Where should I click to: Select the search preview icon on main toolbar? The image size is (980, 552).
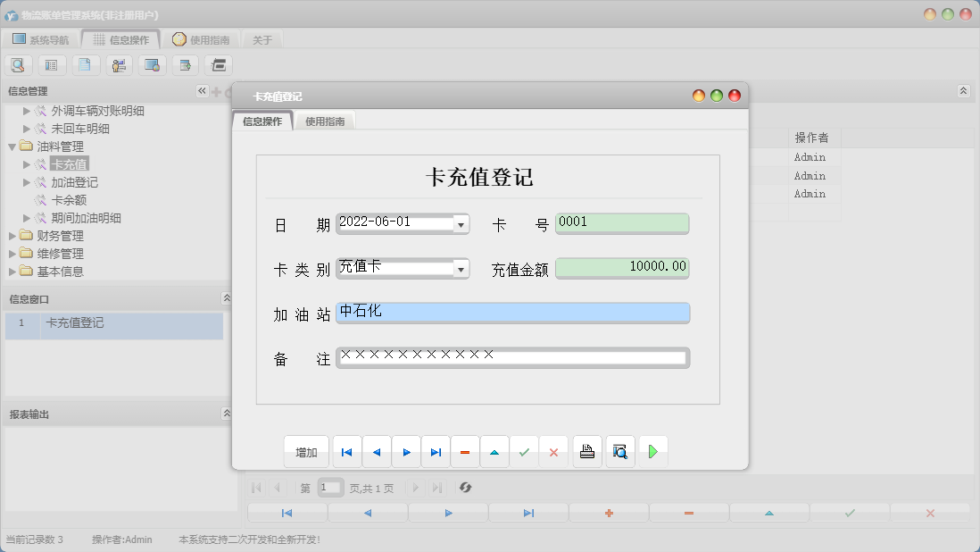coord(18,64)
